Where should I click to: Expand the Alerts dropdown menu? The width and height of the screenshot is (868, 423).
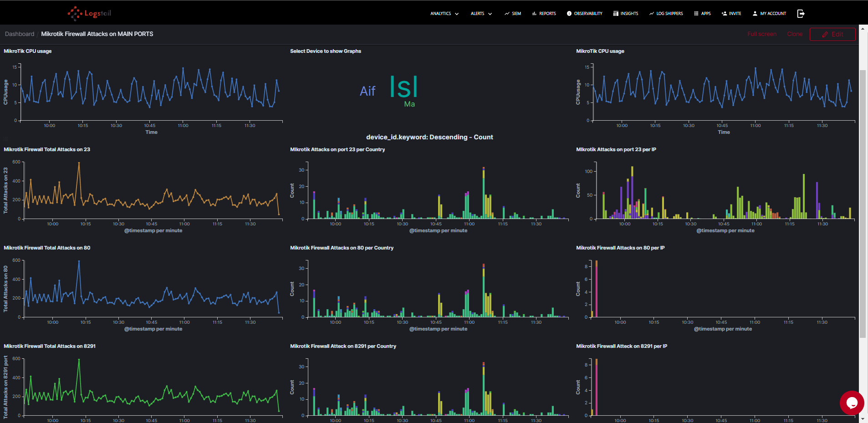[481, 14]
